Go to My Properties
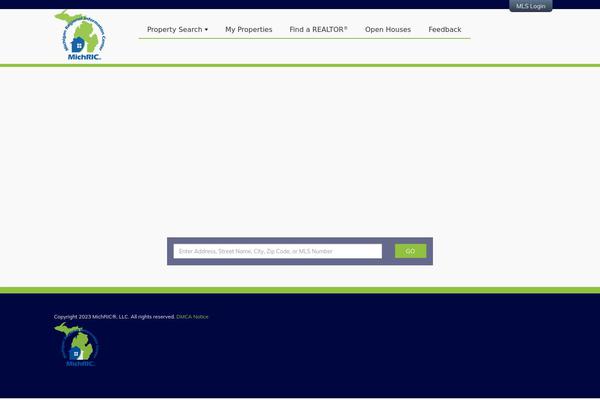The image size is (600, 400). (x=249, y=29)
